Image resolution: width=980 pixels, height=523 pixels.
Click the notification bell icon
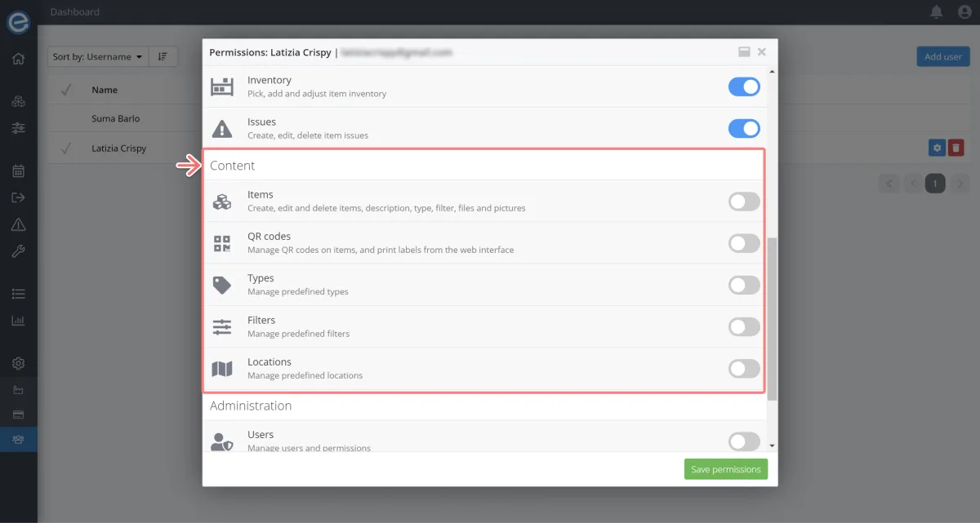click(936, 12)
